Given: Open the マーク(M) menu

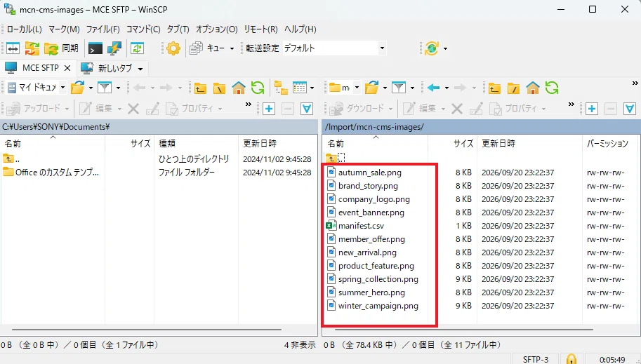Looking at the screenshot, I should click(x=64, y=29).
